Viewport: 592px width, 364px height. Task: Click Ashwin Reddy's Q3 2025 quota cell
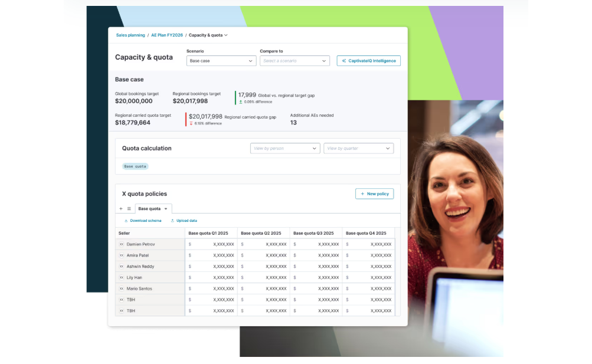[316, 267]
